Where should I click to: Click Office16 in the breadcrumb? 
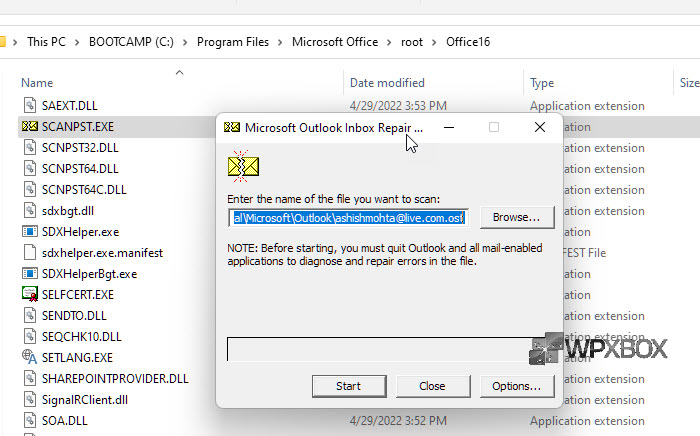click(468, 42)
